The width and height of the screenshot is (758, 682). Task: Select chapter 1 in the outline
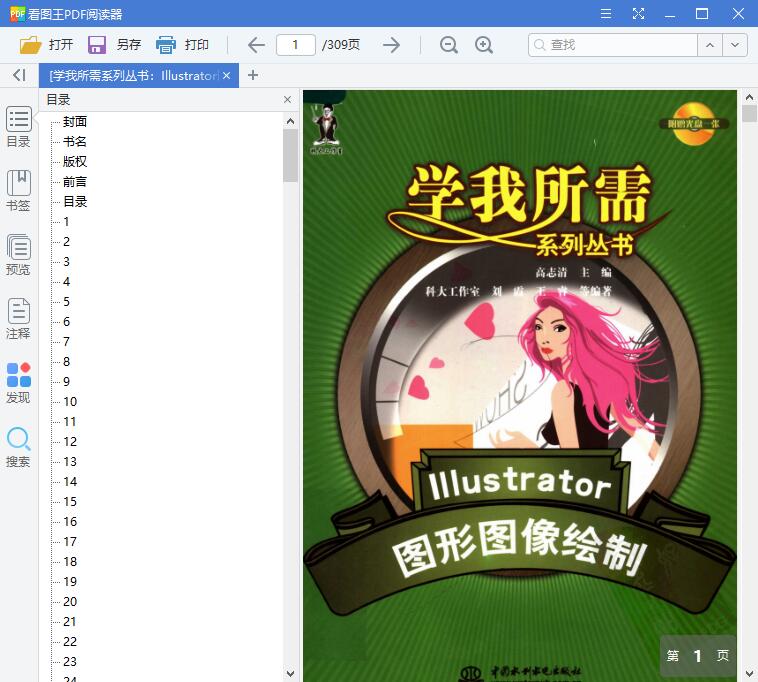(x=66, y=222)
